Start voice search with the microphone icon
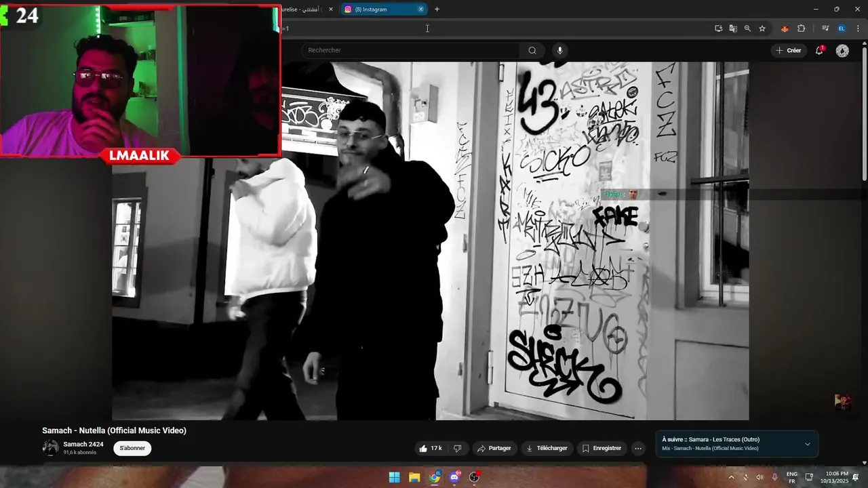The width and height of the screenshot is (868, 488). coord(559,50)
